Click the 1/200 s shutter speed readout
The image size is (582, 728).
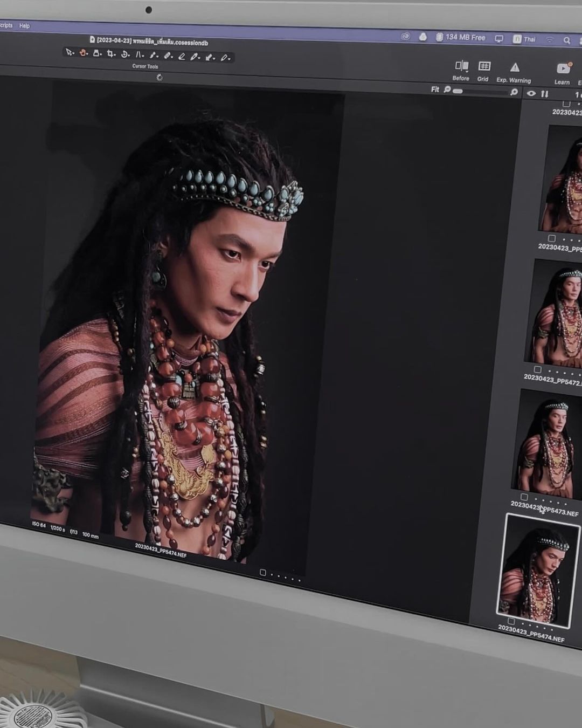click(58, 528)
